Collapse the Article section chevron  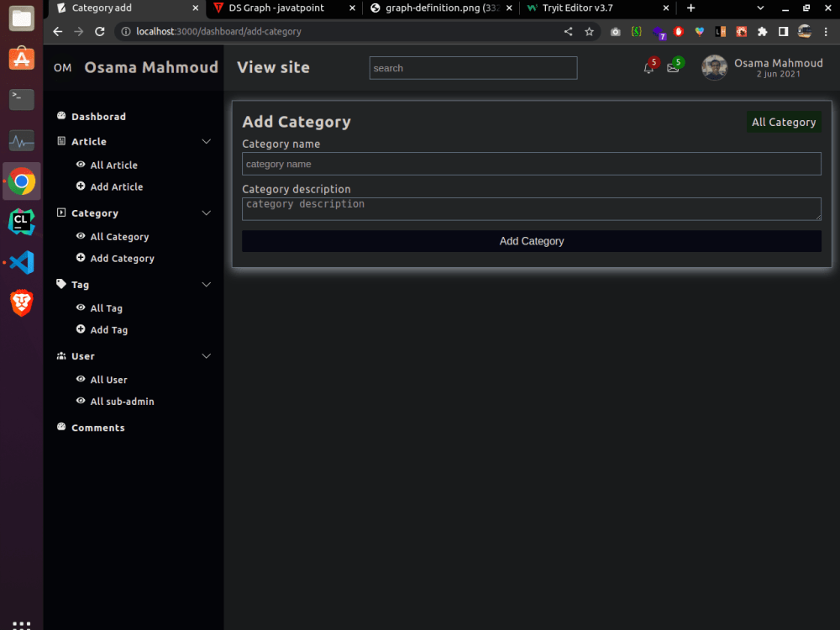pyautogui.click(x=207, y=141)
